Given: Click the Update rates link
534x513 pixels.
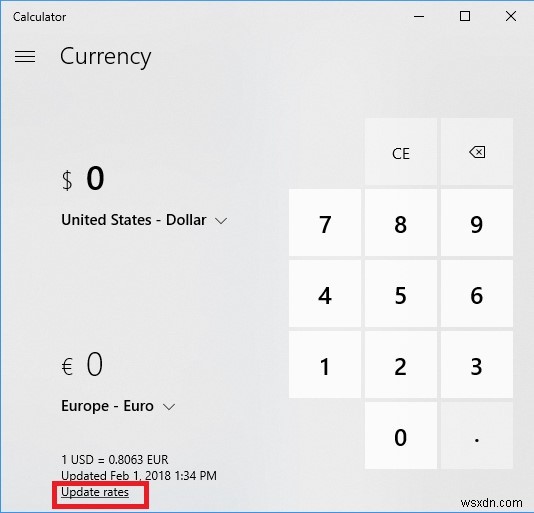Looking at the screenshot, I should pos(95,492).
